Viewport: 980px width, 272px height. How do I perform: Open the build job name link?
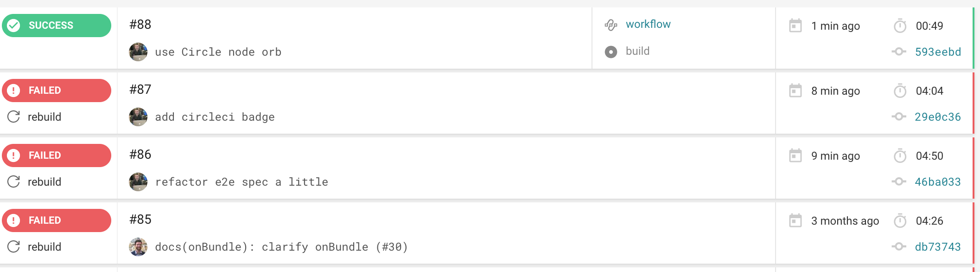click(637, 51)
